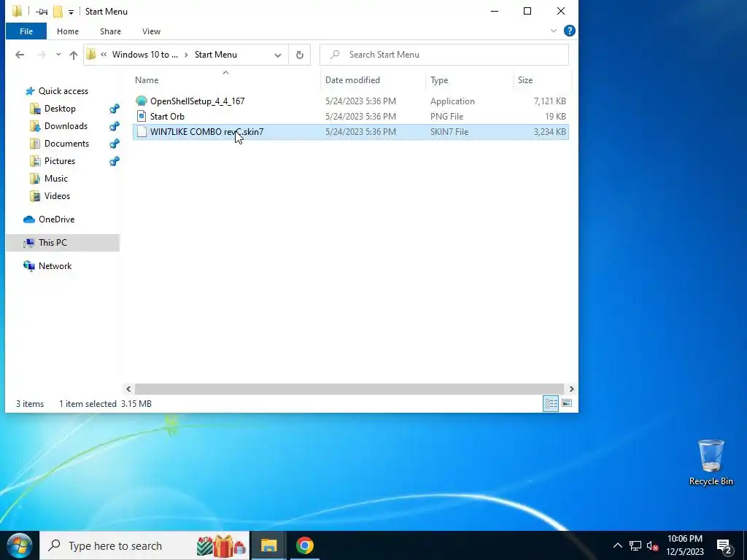Click pin icon next to Downloads
Image resolution: width=747 pixels, height=560 pixels.
pos(115,126)
